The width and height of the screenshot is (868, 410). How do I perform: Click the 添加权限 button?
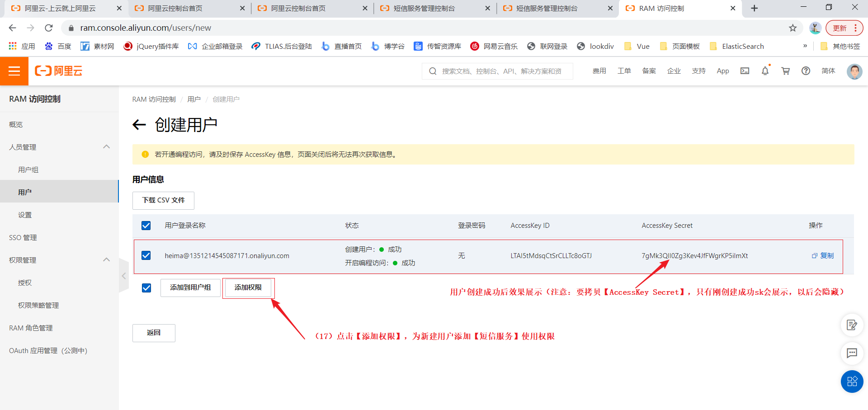[248, 287]
